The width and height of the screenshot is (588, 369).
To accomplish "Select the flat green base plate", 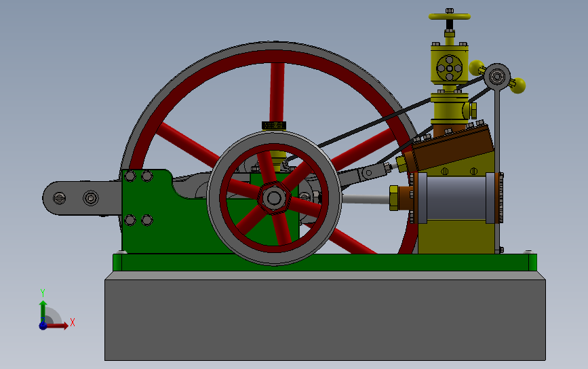I will [x=325, y=263].
